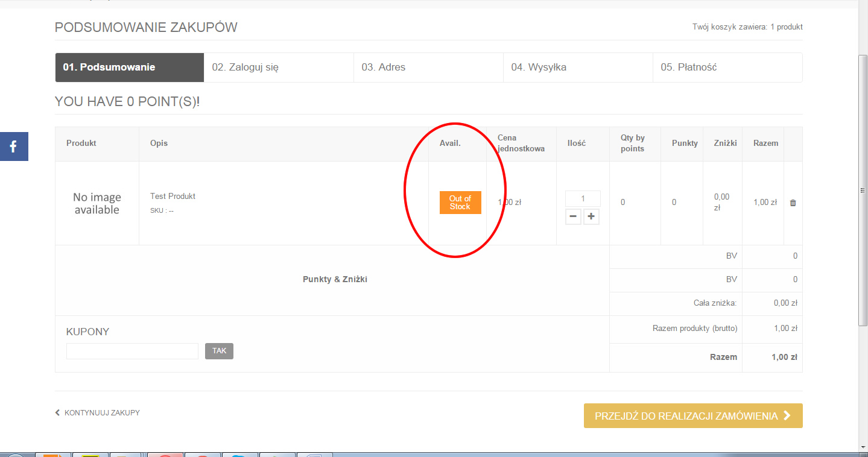The width and height of the screenshot is (868, 457).
Task: Click the Cała zniżka: label
Action: [x=715, y=303]
